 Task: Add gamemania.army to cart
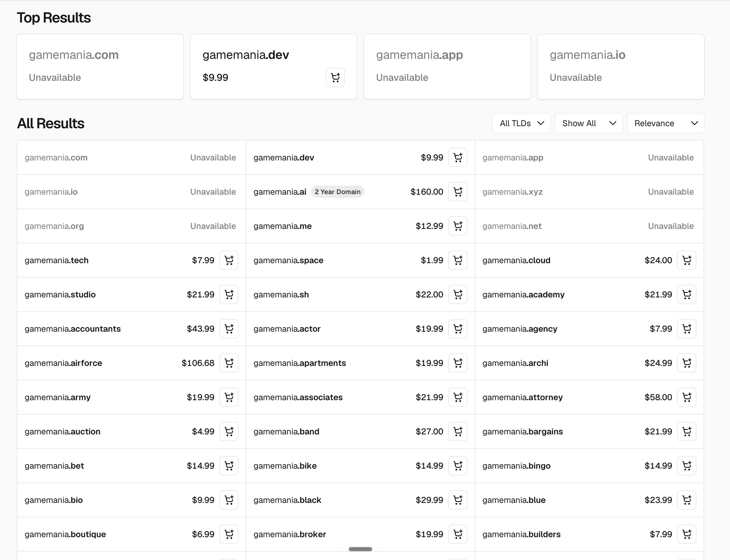[229, 397]
